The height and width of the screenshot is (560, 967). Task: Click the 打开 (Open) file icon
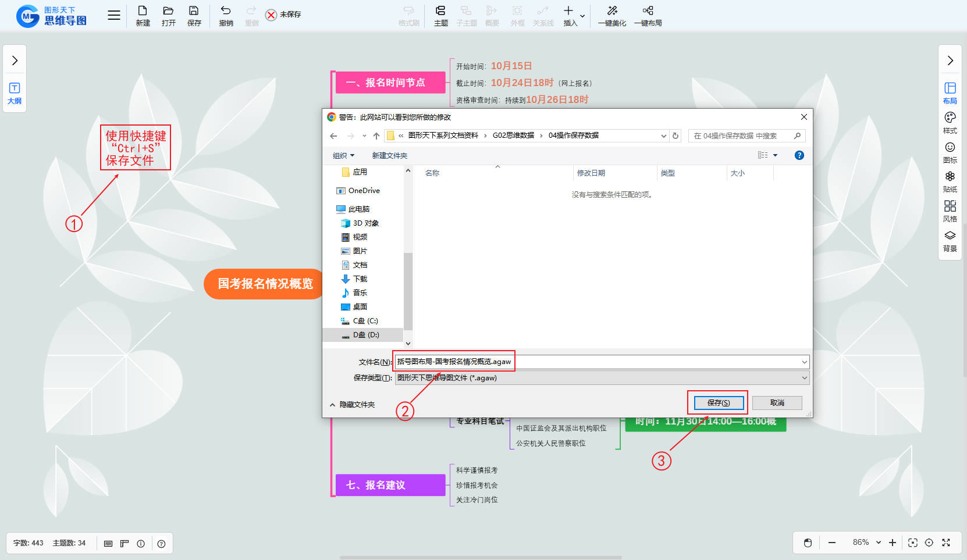(x=168, y=15)
